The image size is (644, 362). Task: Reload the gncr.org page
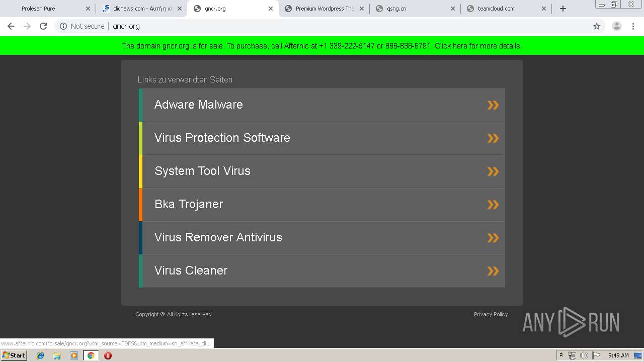coord(43,26)
